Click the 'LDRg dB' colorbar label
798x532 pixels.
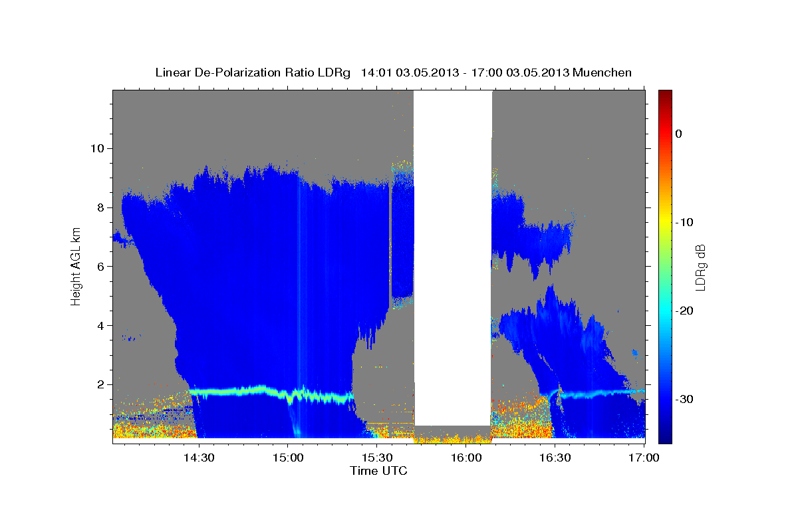700,266
